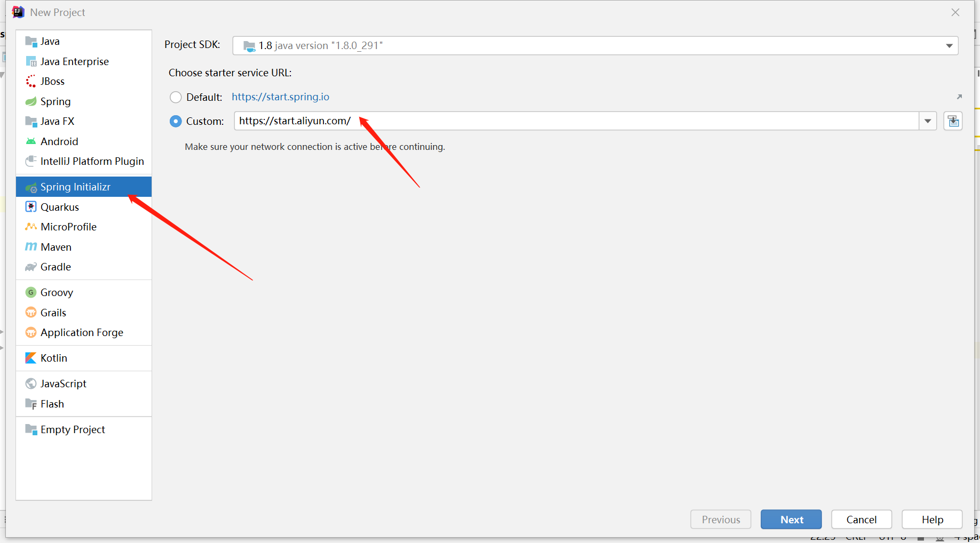The image size is (980, 543).
Task: Select Java FX in the list
Action: [84, 122]
